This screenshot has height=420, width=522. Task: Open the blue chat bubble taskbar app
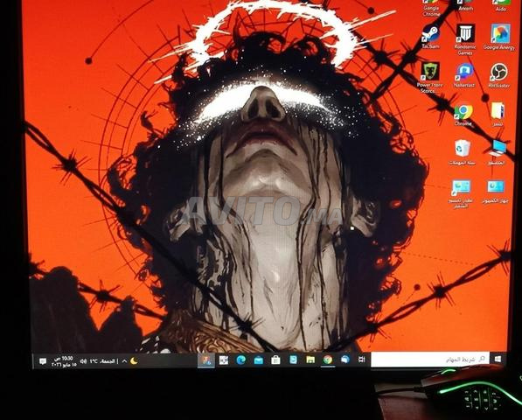click(x=345, y=360)
